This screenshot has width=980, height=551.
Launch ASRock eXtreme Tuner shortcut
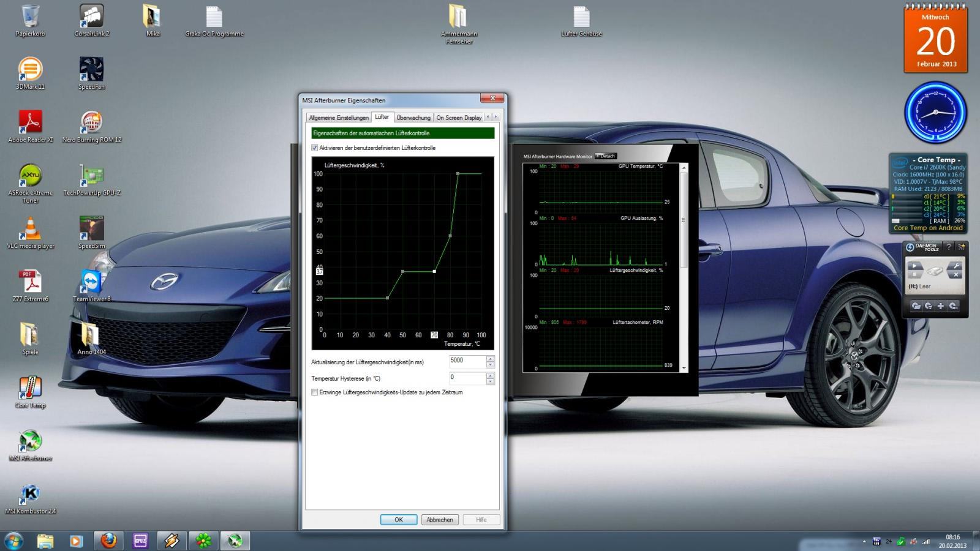(30, 176)
